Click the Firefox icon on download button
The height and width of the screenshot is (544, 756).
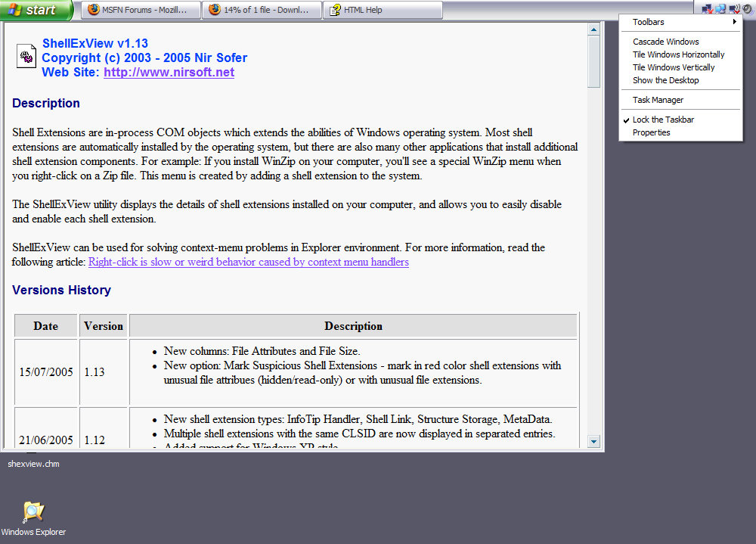[215, 10]
